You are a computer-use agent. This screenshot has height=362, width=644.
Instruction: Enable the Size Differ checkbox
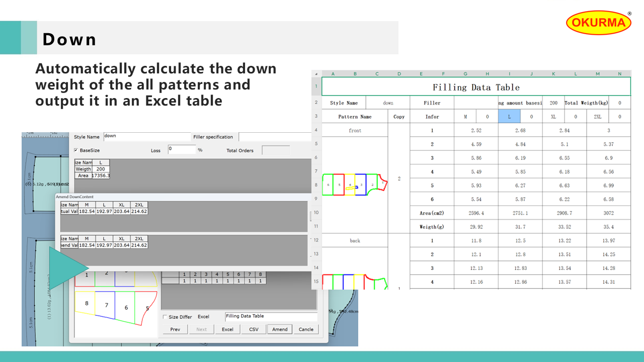tap(165, 317)
